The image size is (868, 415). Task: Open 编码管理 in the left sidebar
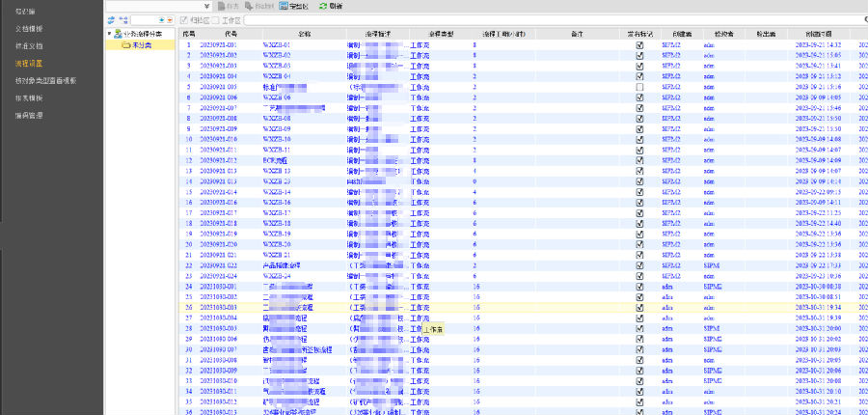29,115
